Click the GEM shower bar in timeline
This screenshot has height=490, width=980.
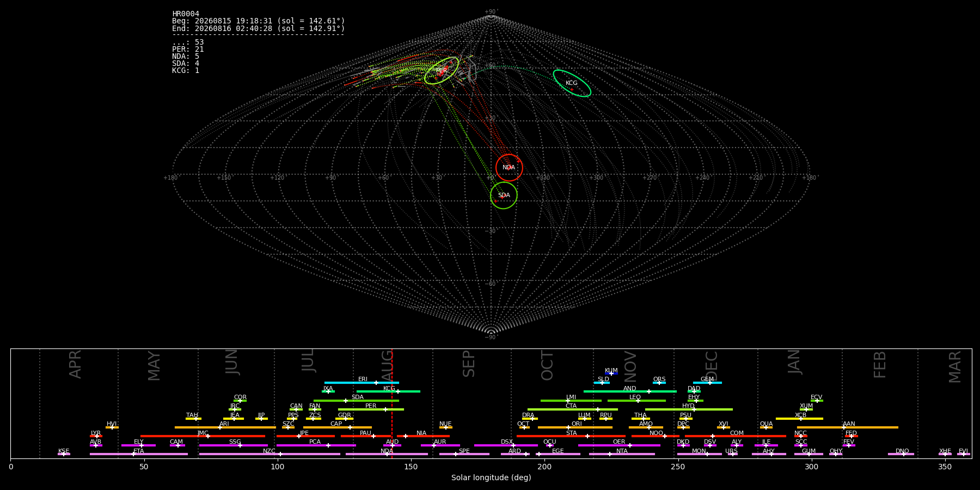click(x=707, y=383)
